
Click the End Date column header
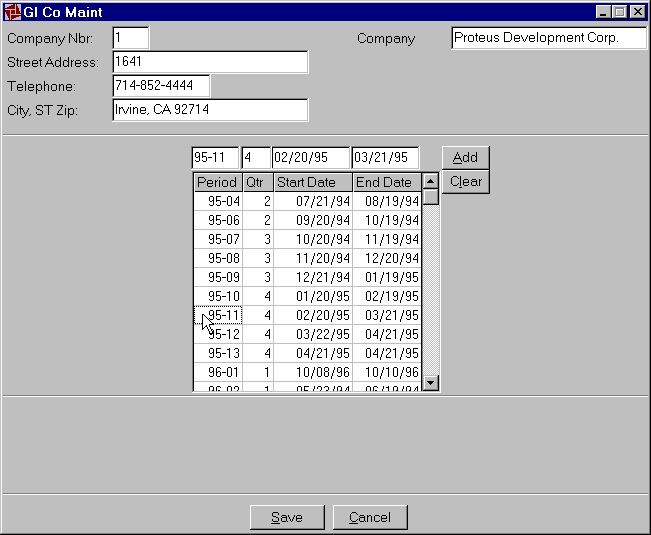coord(387,183)
